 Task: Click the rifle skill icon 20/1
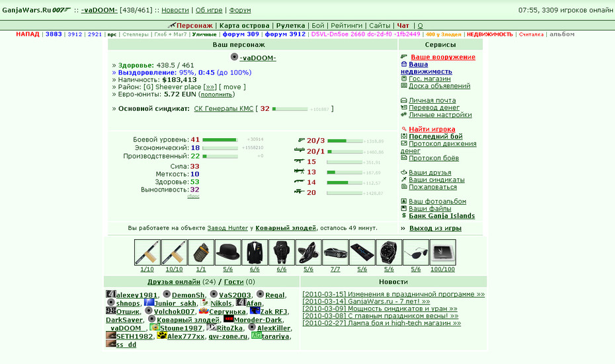300,150
